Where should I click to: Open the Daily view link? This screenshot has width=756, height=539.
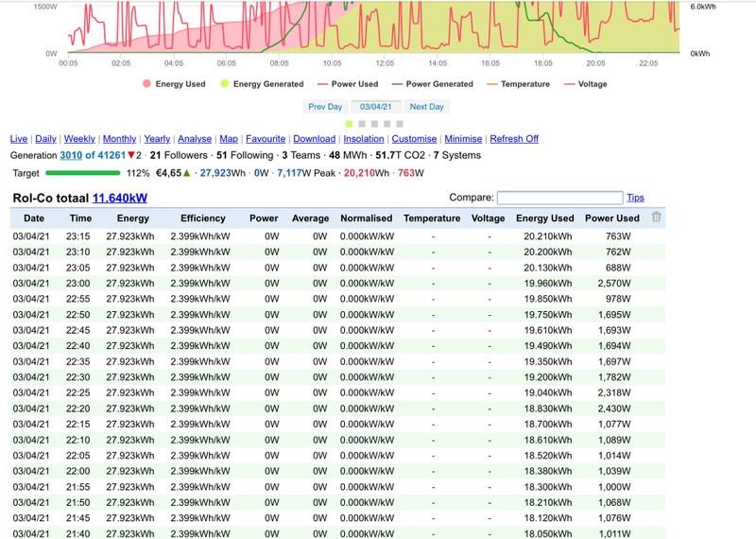point(45,139)
